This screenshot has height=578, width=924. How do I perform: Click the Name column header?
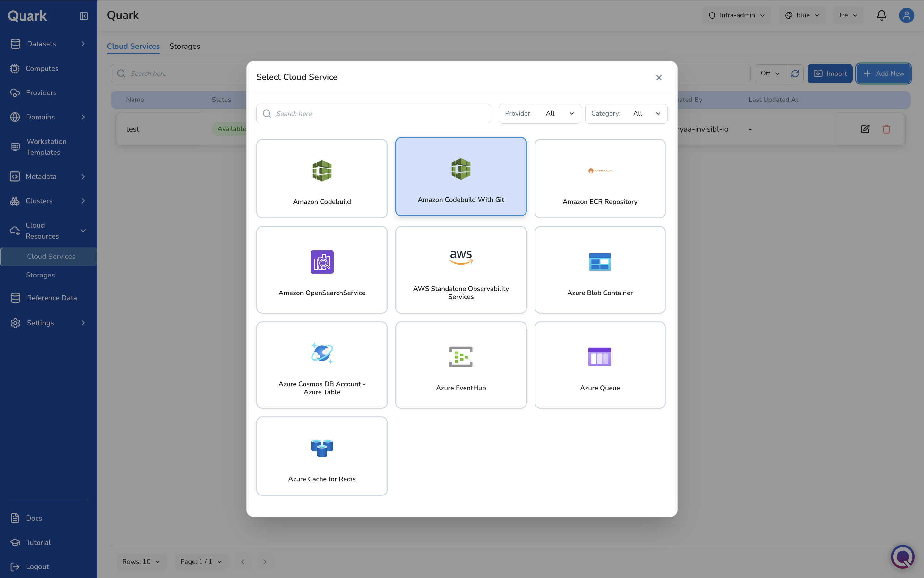[x=135, y=100]
